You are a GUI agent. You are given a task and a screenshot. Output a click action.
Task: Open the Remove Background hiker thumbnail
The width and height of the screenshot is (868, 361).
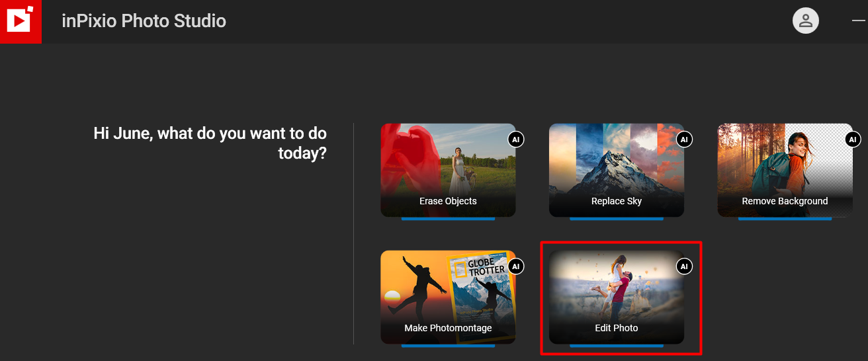click(785, 170)
